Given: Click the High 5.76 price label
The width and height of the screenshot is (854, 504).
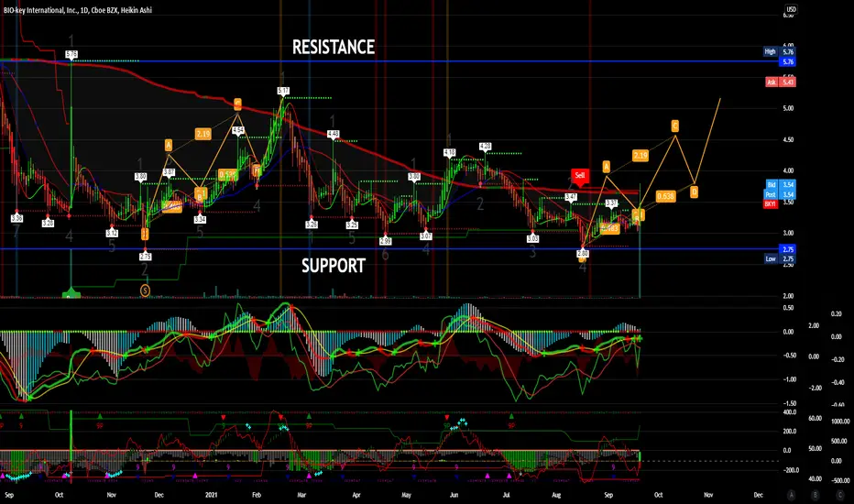Looking at the screenshot, I should pyautogui.click(x=780, y=51).
